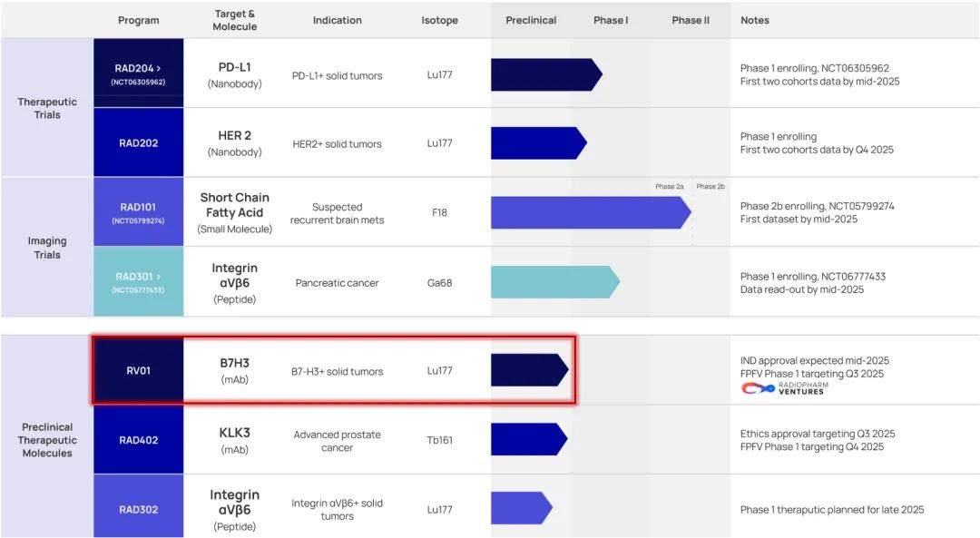The image size is (980, 538).
Task: Open RAD101 NCT05799274 program cell
Action: tap(138, 211)
